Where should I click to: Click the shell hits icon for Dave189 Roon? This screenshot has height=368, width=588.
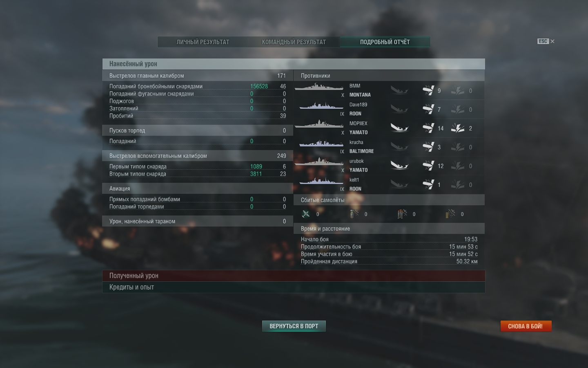coord(428,109)
